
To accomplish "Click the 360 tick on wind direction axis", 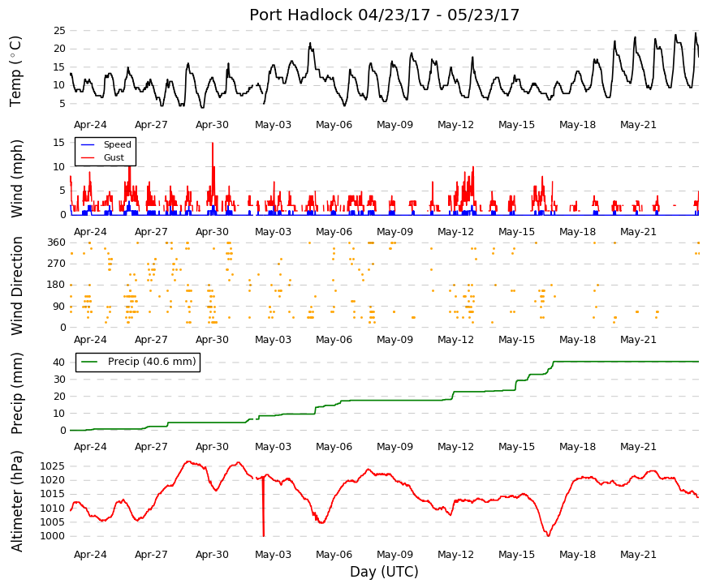I will 56,242.
